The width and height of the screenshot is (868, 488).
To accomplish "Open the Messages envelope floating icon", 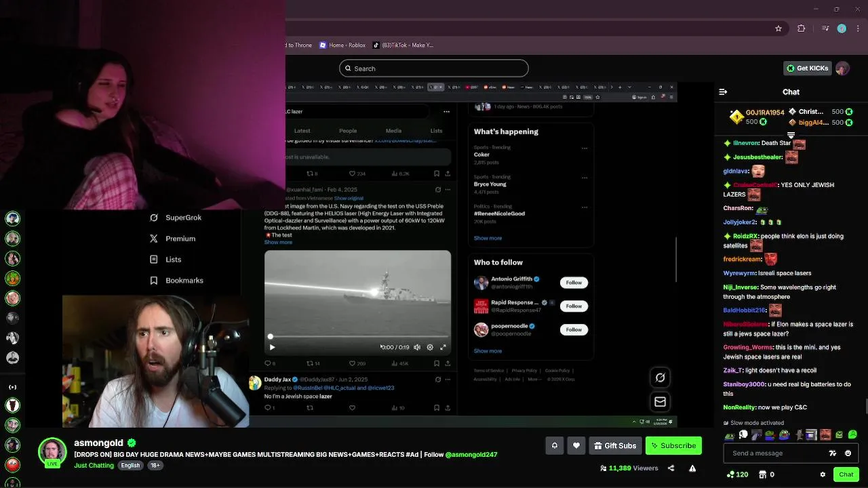I will [660, 402].
